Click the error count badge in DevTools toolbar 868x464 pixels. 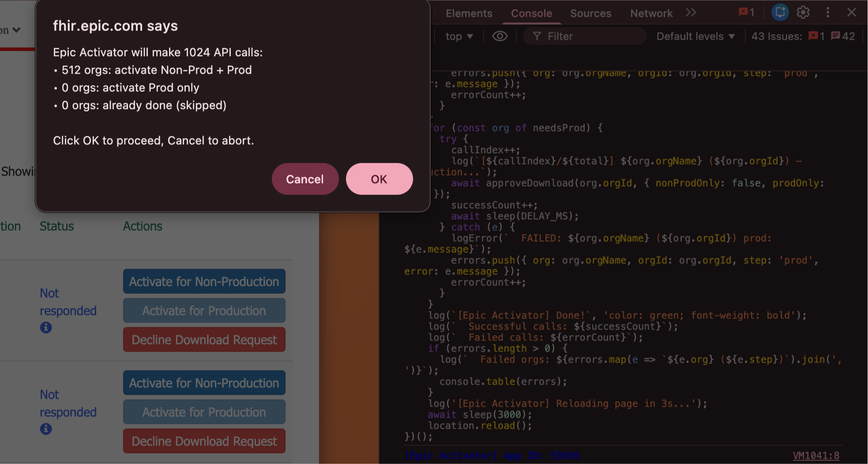pyautogui.click(x=747, y=12)
